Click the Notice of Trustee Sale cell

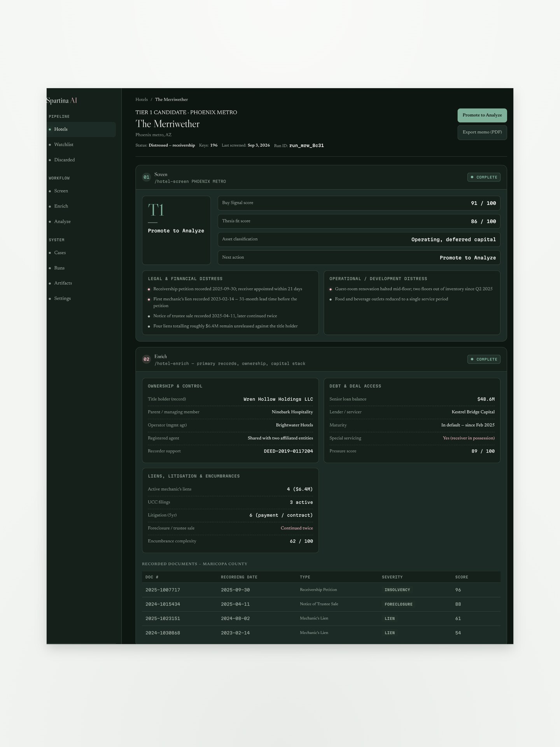319,604
